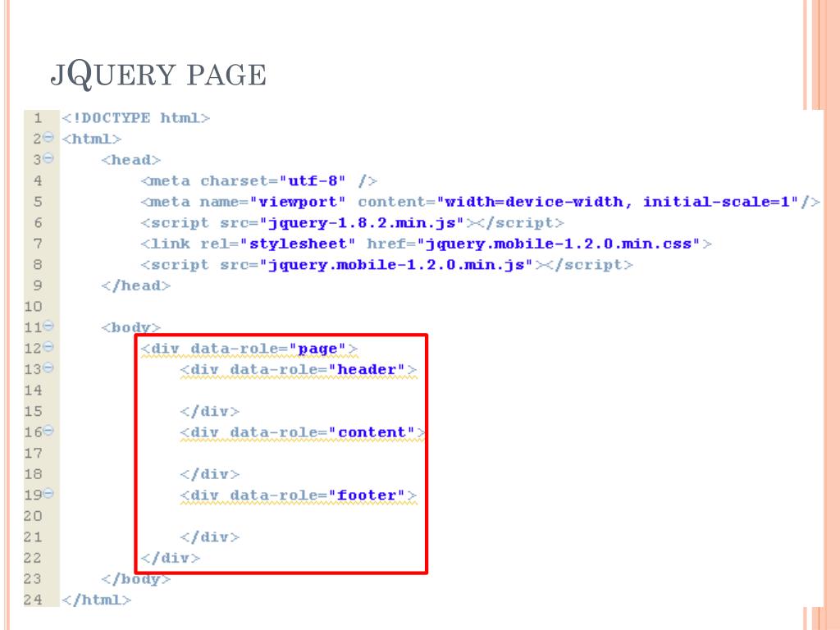
Task: Click the div data-role="content" line
Action: 304,432
